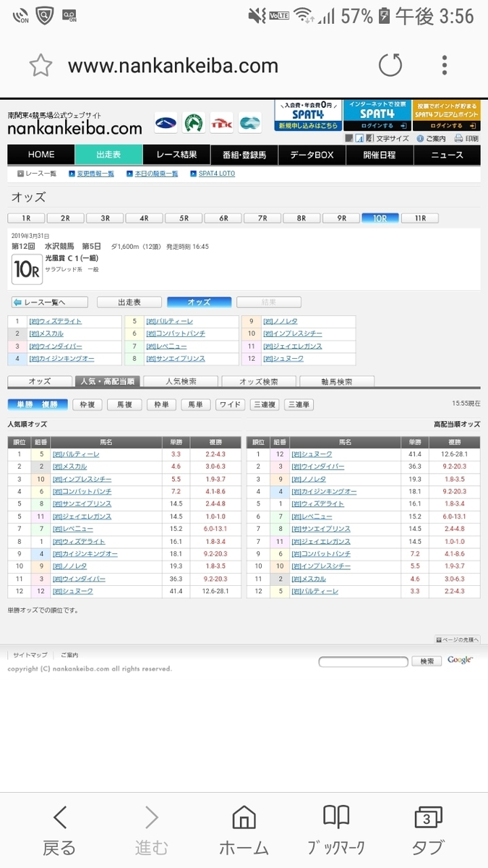Click the teal racecourse logo icon

pos(250,123)
